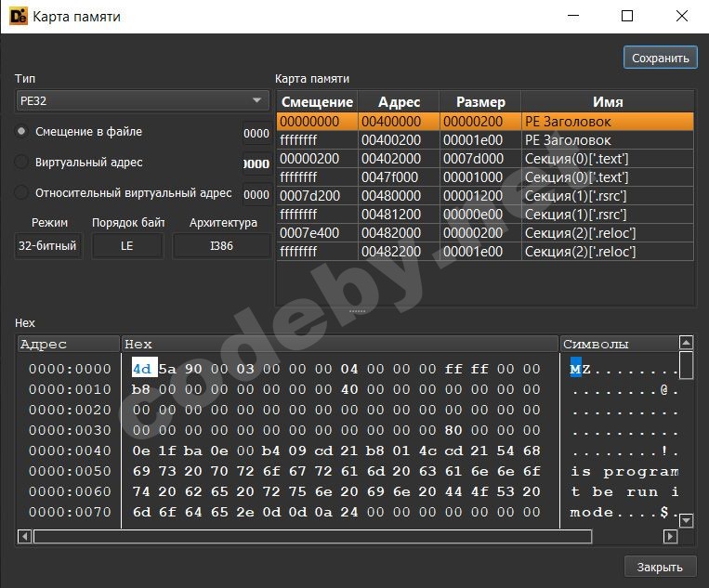This screenshot has height=588, width=709.
Task: Sort table by 'Размер' column header
Action: point(480,101)
